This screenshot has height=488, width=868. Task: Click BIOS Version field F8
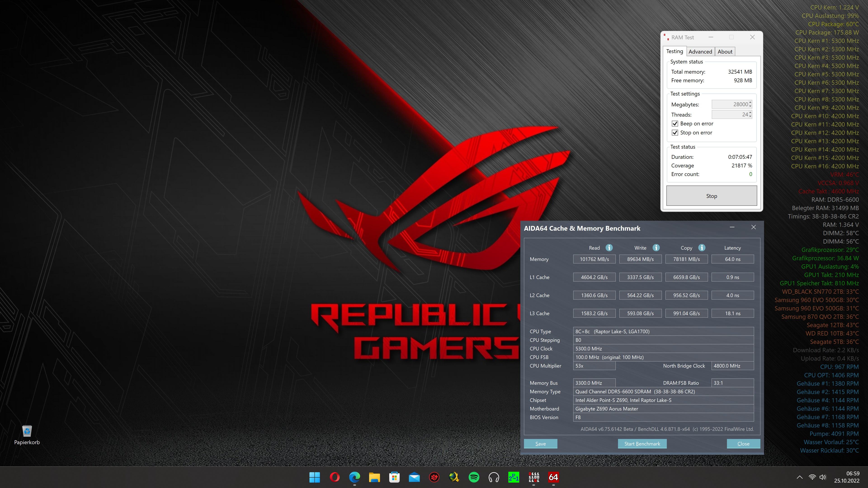tap(663, 417)
